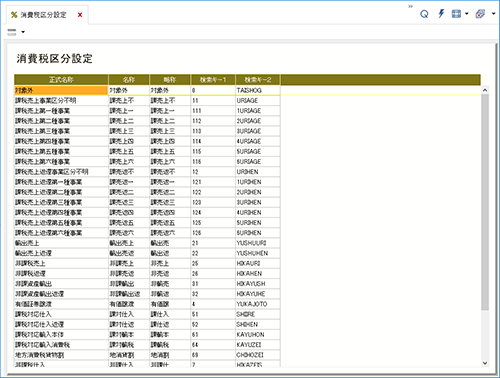Open the dropdown next to table grid icon
The width and height of the screenshot is (500, 378).
point(466,14)
